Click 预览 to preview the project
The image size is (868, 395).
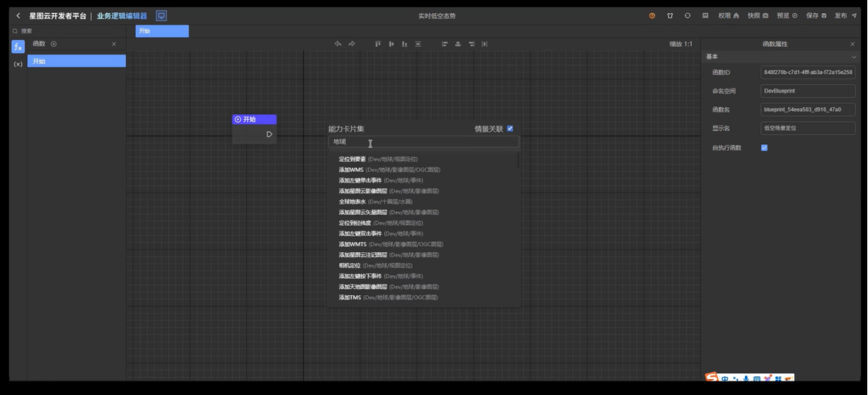coord(787,16)
